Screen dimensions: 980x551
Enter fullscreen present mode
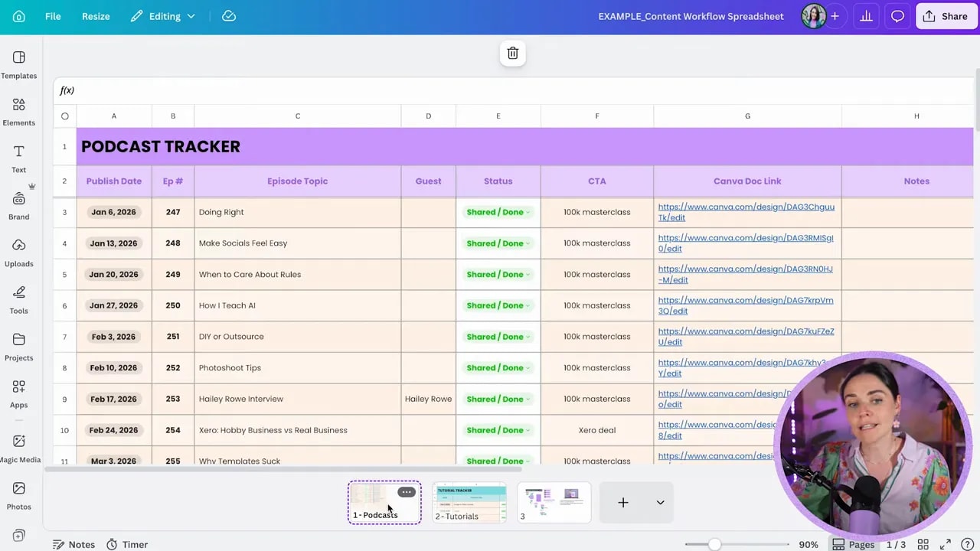[945, 545]
